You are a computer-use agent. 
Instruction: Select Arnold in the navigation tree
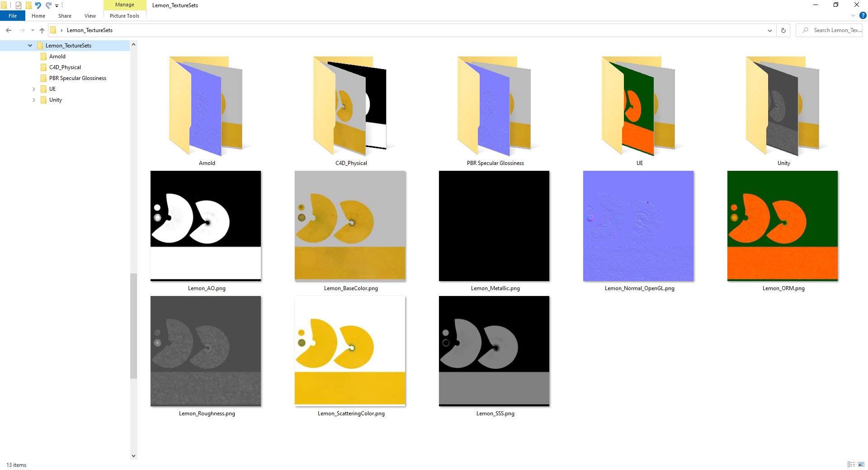[x=57, y=56]
